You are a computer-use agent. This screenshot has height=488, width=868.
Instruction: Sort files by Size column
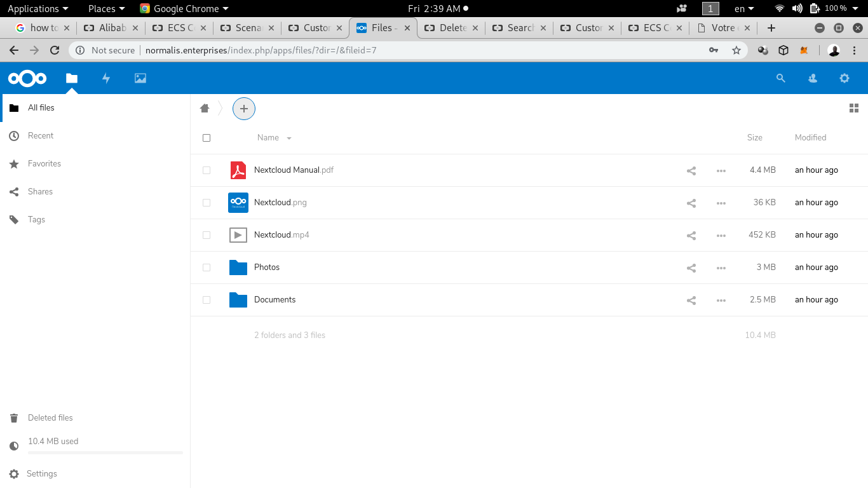coord(755,138)
